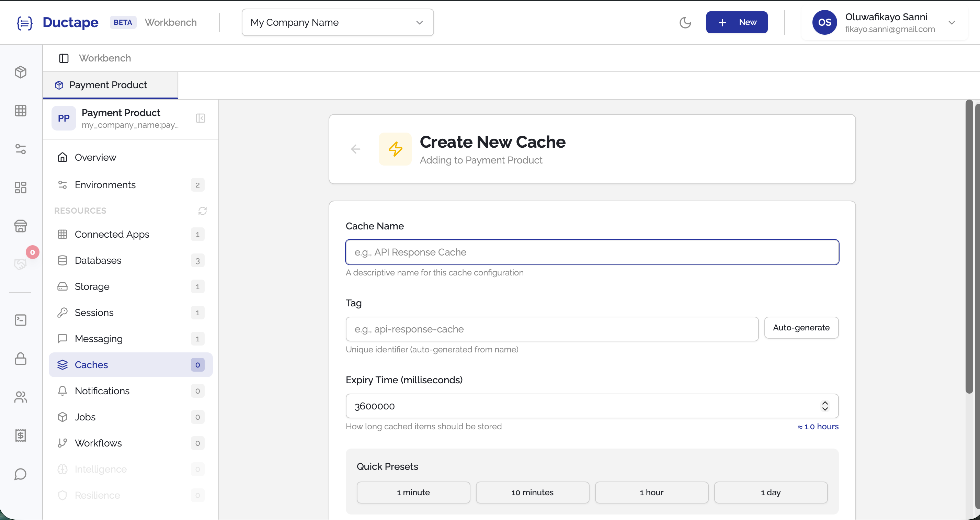Expand the Oluwafikayo Sanni account menu
Viewport: 980px width, 520px height.
pos(953,22)
